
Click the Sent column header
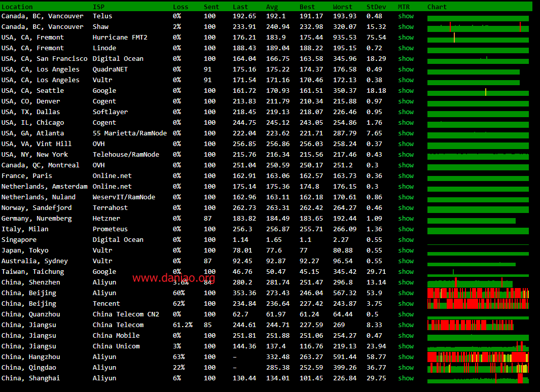tap(211, 7)
